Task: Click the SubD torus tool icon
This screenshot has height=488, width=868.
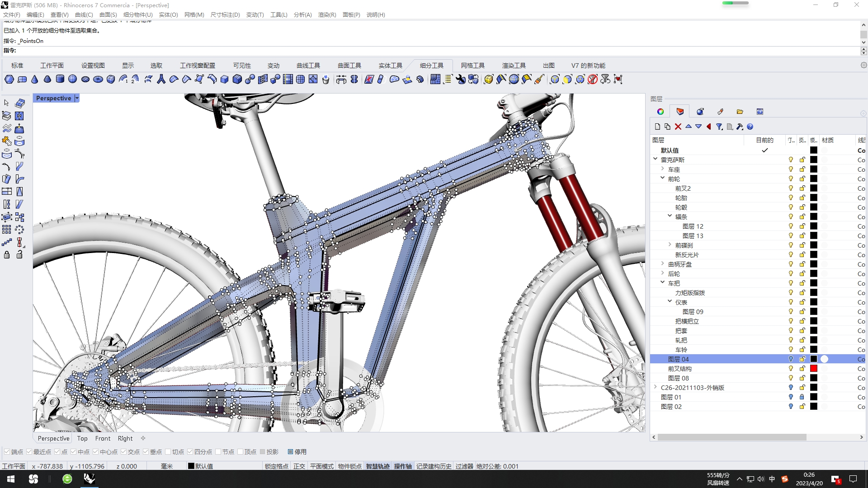Action: [x=98, y=80]
